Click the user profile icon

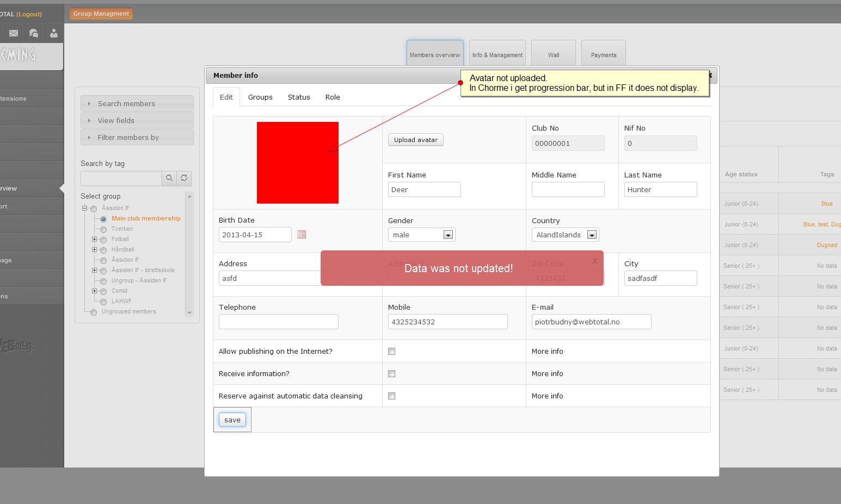tap(54, 33)
